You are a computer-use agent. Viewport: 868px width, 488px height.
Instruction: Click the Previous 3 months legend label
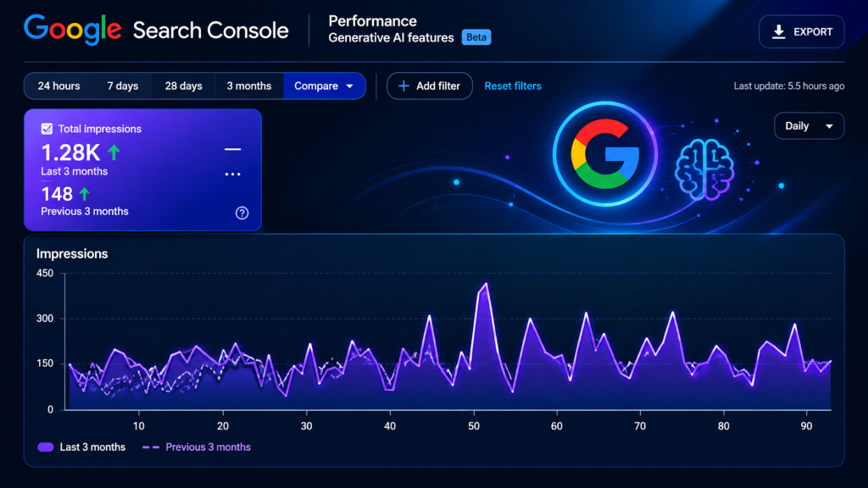pyautogui.click(x=209, y=447)
